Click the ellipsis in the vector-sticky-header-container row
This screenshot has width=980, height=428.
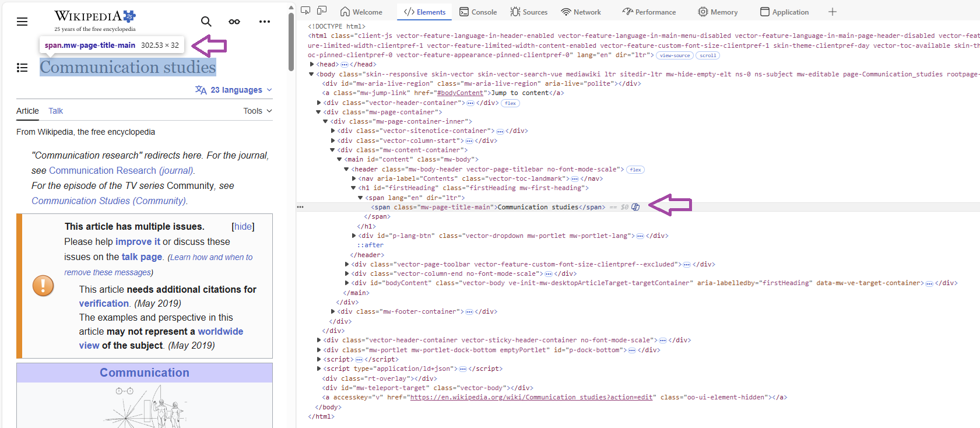[x=663, y=341]
